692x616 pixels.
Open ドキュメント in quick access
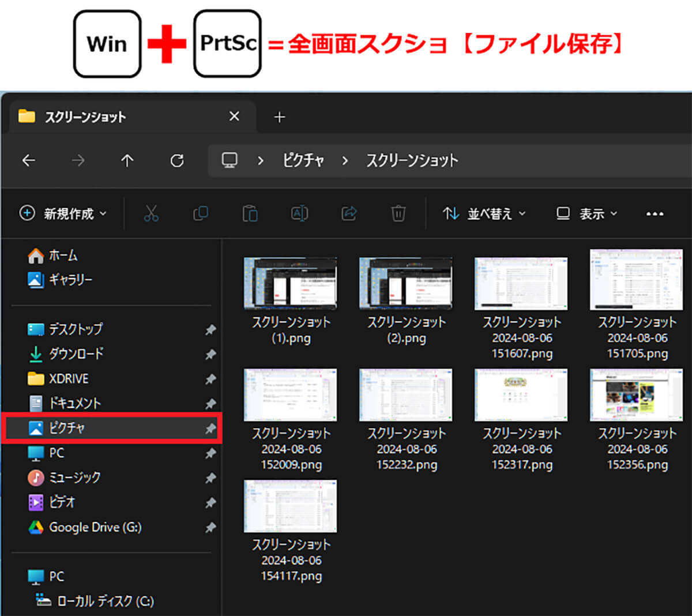tap(65, 403)
